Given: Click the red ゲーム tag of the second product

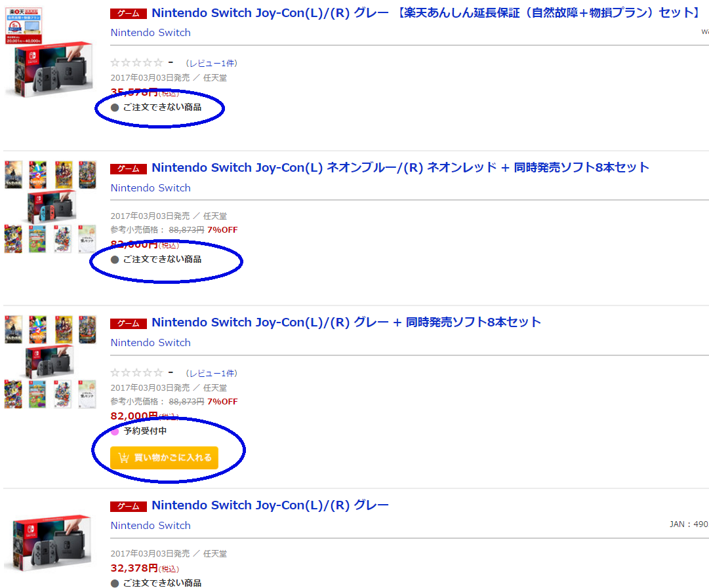Looking at the screenshot, I should pos(129,168).
